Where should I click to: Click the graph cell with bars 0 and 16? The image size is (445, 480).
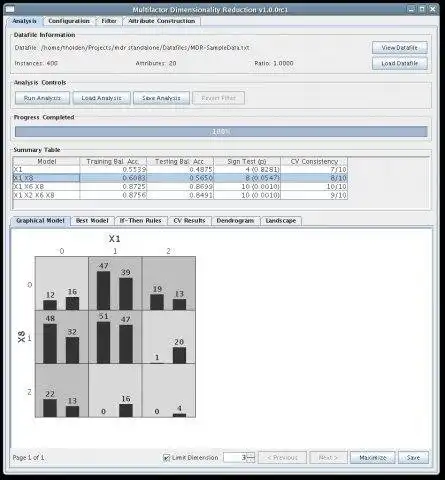point(115,390)
